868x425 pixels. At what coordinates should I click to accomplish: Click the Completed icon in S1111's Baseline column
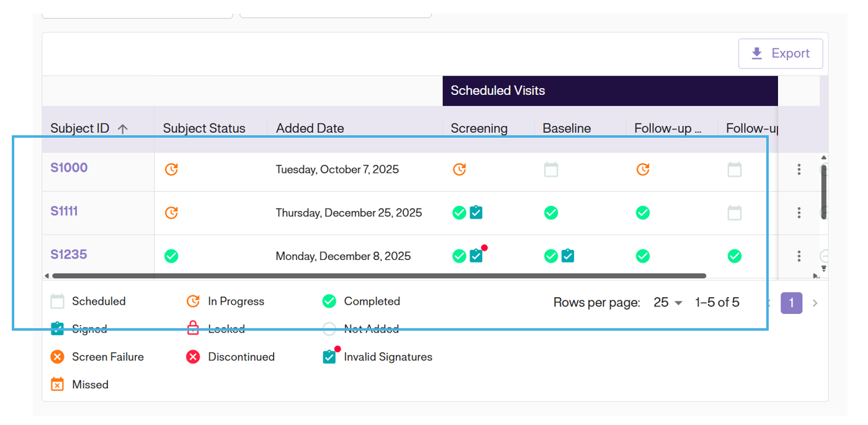551,212
